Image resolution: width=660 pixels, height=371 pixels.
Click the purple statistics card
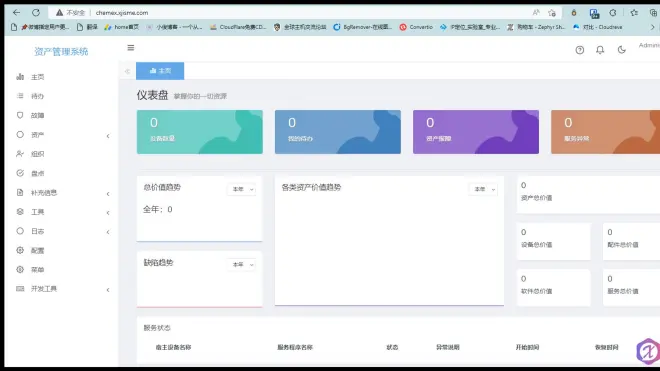click(476, 132)
